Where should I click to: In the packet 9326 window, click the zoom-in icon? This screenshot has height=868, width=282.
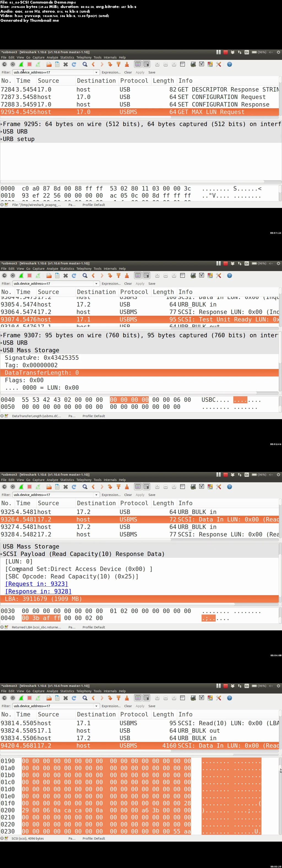pyautogui.click(x=157, y=487)
